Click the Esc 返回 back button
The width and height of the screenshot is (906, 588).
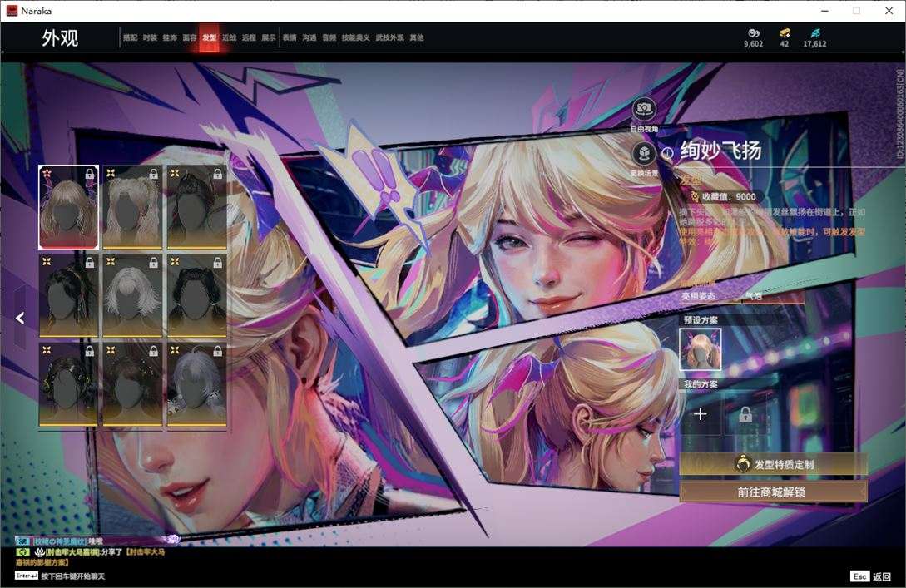[x=871, y=576]
